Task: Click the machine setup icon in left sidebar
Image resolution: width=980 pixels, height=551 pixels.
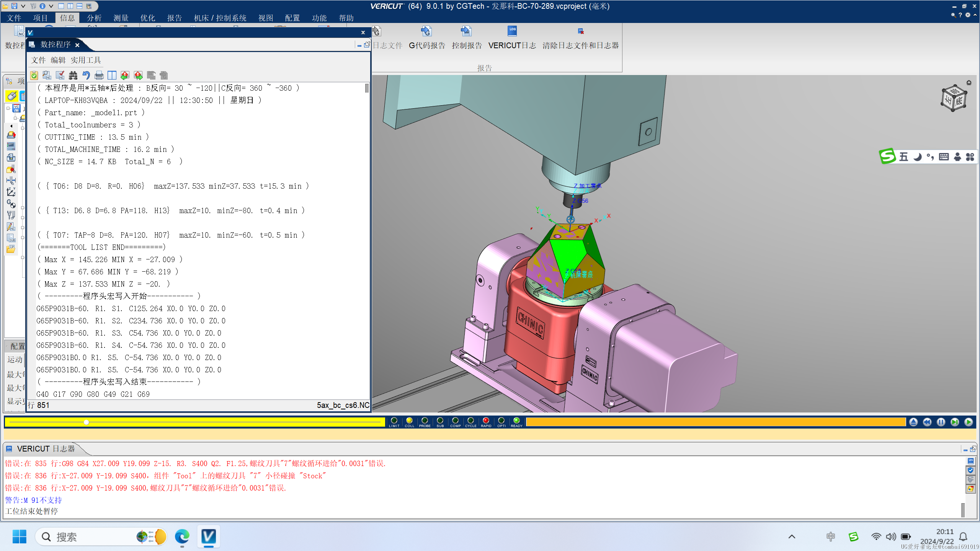Action: tap(11, 135)
